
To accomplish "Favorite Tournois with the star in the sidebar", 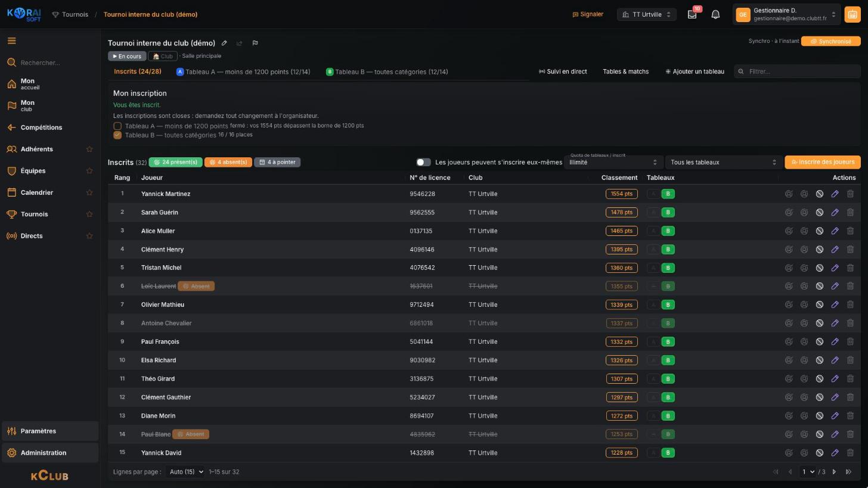I will click(x=89, y=215).
